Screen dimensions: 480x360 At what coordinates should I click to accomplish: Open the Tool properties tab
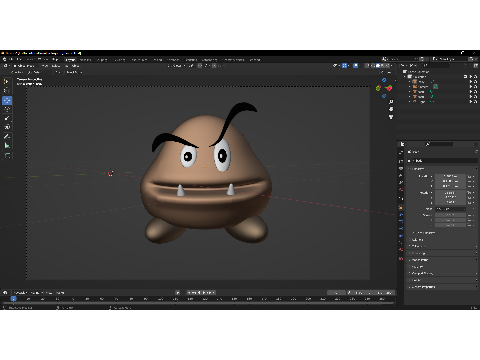tap(401, 152)
